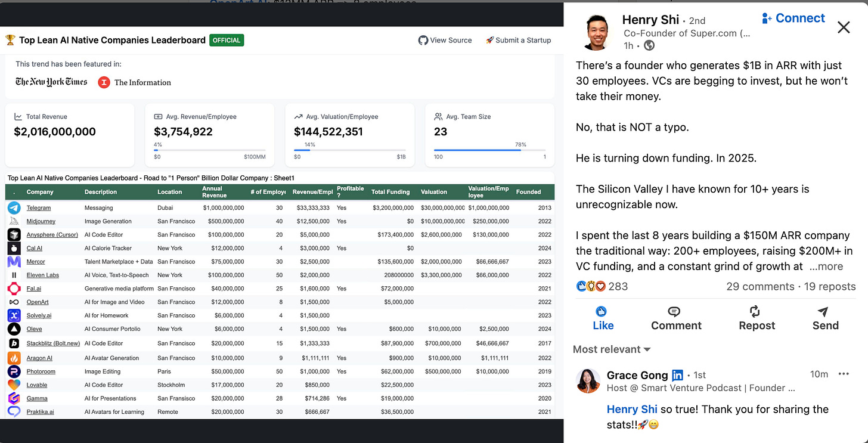Click the Send button on the post
The height and width of the screenshot is (443, 868).
point(826,318)
